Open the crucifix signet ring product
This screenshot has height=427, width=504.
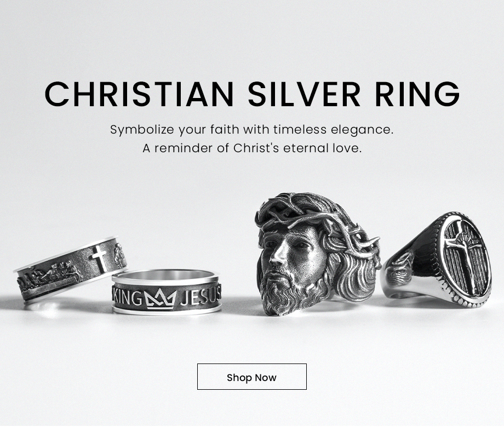click(x=436, y=260)
